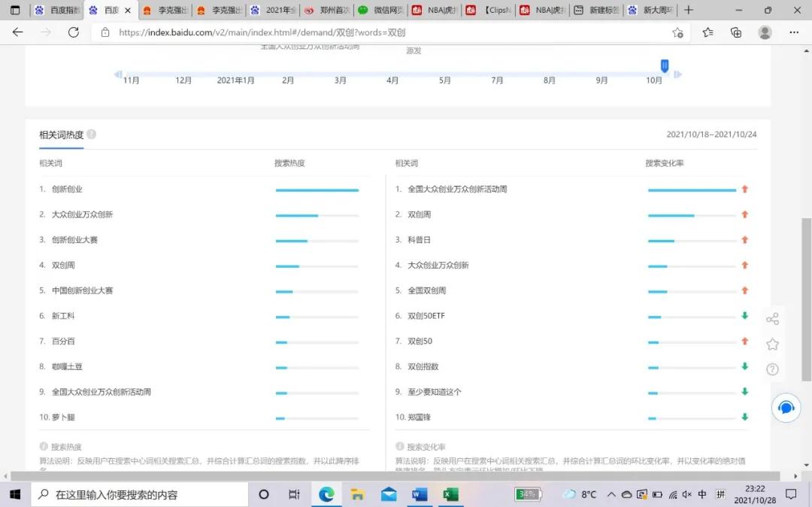The width and height of the screenshot is (812, 507).
Task: Switch to the ClipsN tab
Action: coord(489,10)
